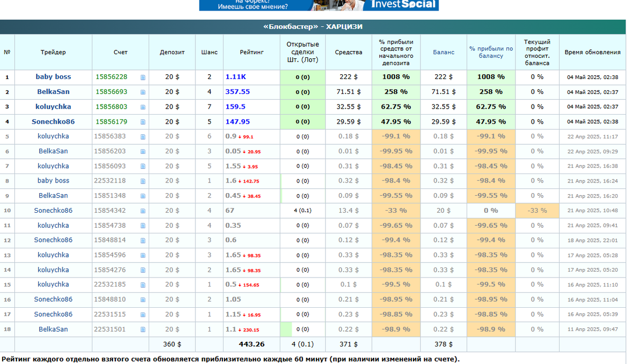Sort by the Баланс column header link

pos(443,52)
